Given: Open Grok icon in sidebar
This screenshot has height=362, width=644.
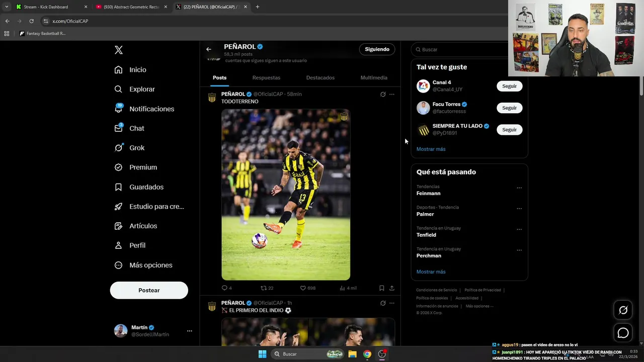Looking at the screenshot, I should (x=118, y=148).
